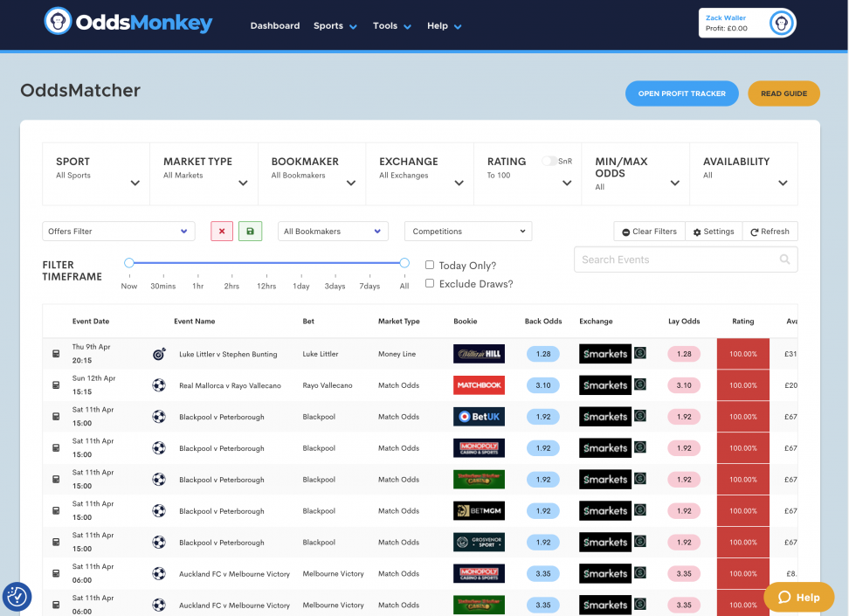Viewport: 849px width, 616px height.
Task: Click the timeframe slider left handle
Action: pos(129,263)
